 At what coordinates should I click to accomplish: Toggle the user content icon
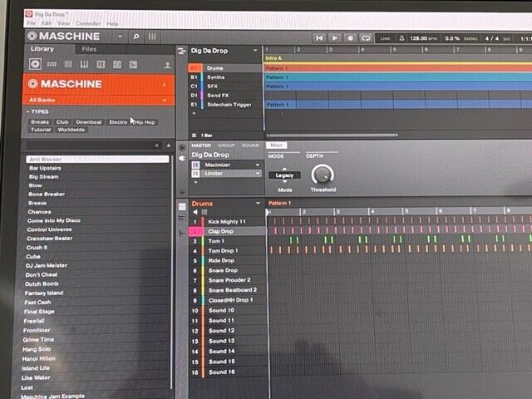[167, 65]
